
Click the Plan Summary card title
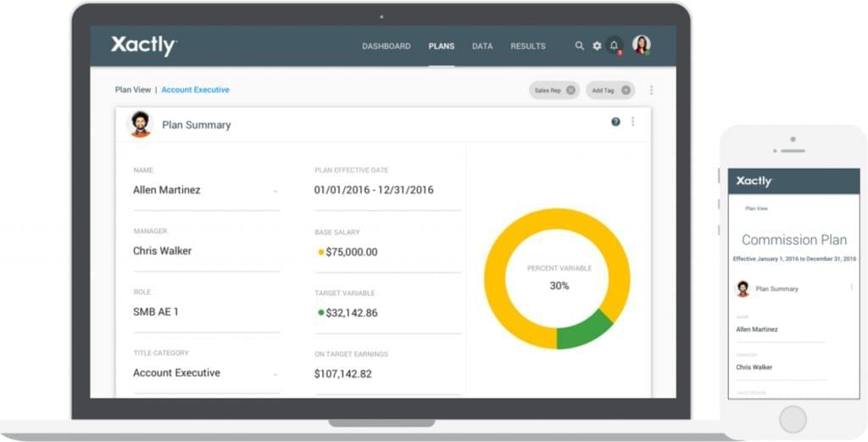197,126
